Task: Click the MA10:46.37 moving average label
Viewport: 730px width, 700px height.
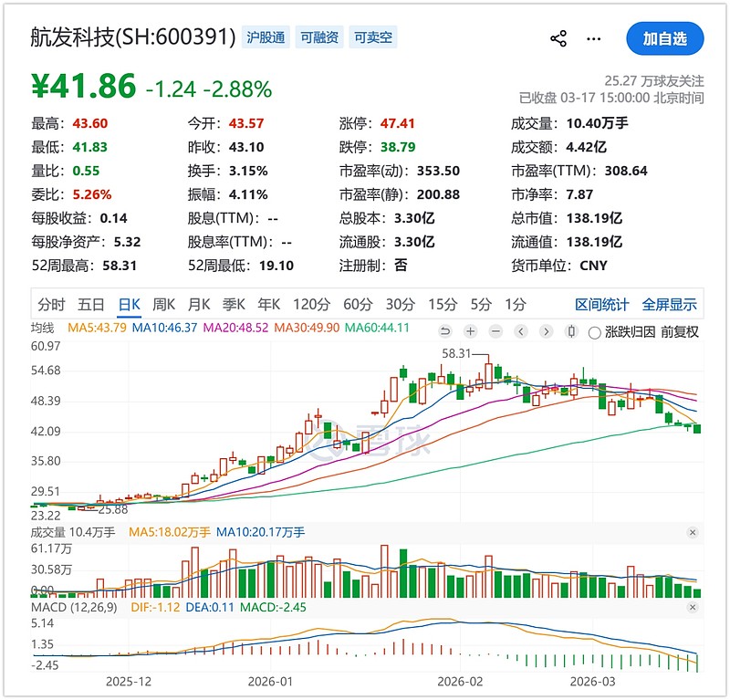Action: [x=165, y=328]
